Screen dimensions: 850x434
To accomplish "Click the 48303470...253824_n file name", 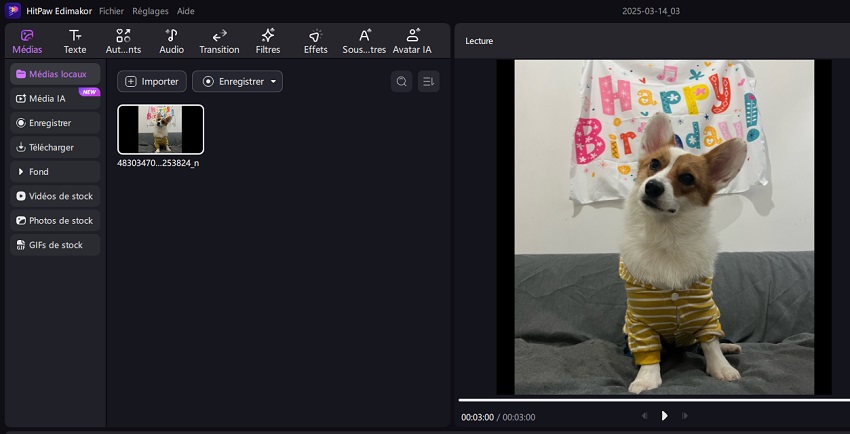I will coord(158,163).
